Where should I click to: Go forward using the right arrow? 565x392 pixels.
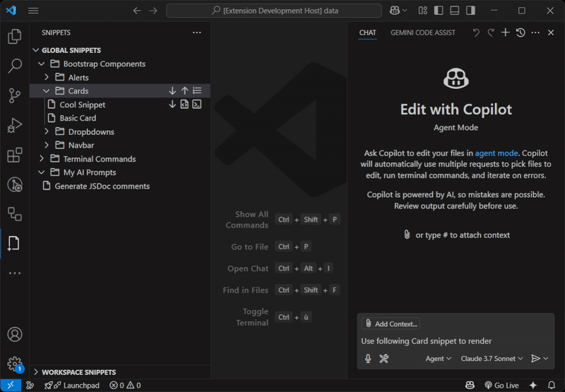[x=153, y=11]
